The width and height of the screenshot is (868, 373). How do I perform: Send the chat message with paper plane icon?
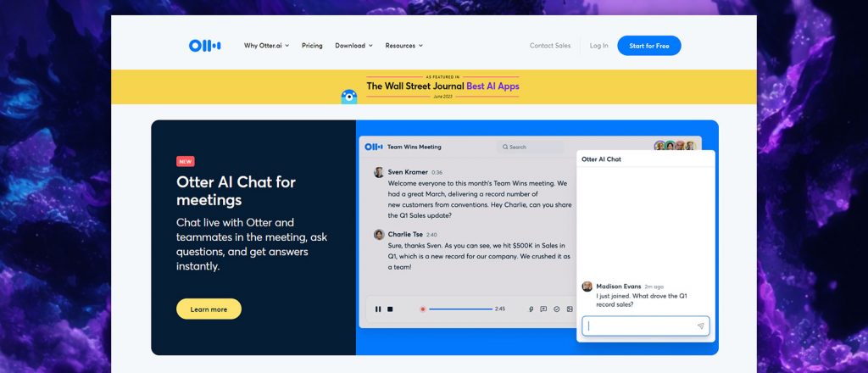(700, 326)
